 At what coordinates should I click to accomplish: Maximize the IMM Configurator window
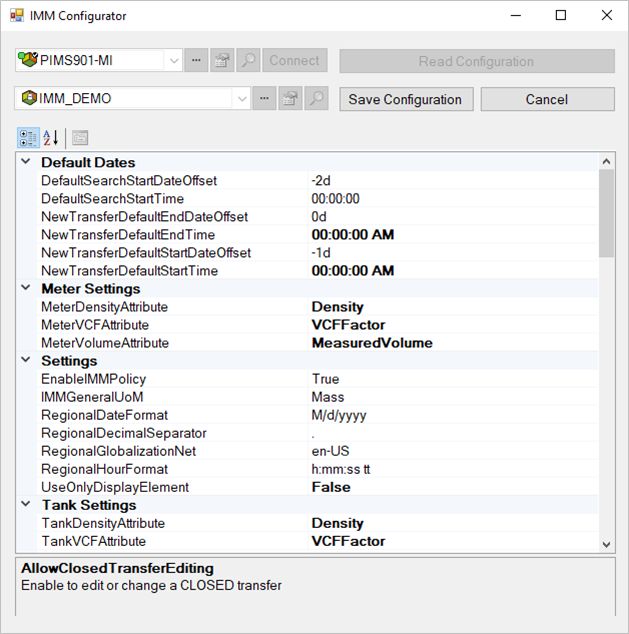561,15
